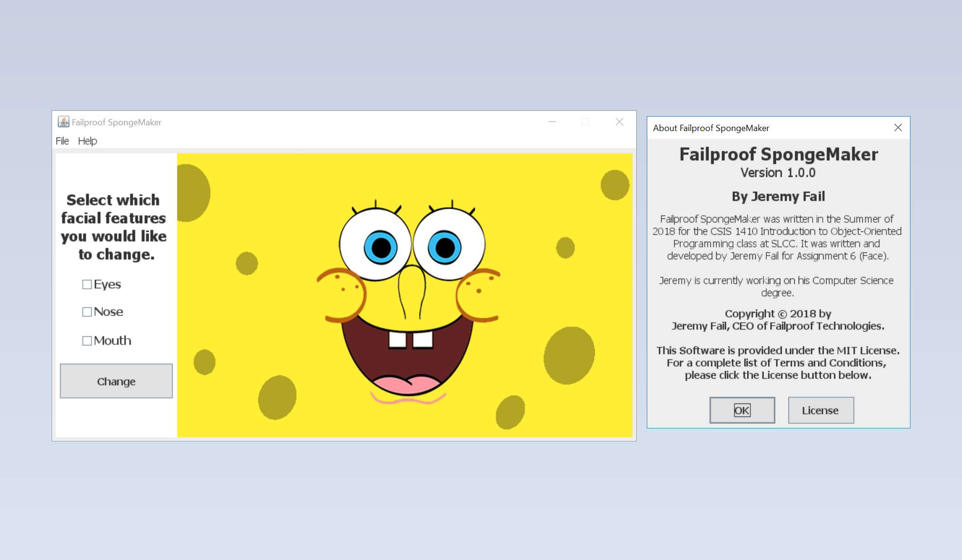Click the SpongeBob face image
This screenshot has height=560, width=962.
(405, 295)
